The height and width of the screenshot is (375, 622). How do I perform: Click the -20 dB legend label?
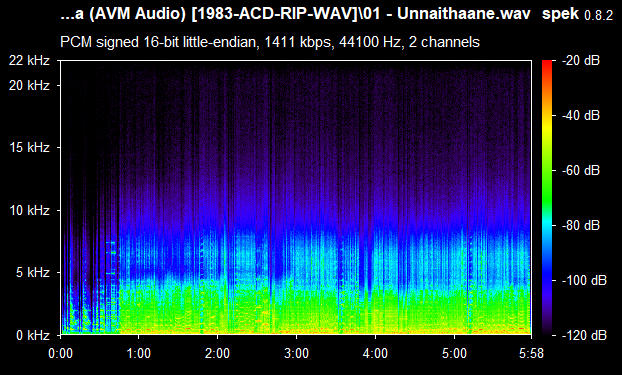point(581,61)
